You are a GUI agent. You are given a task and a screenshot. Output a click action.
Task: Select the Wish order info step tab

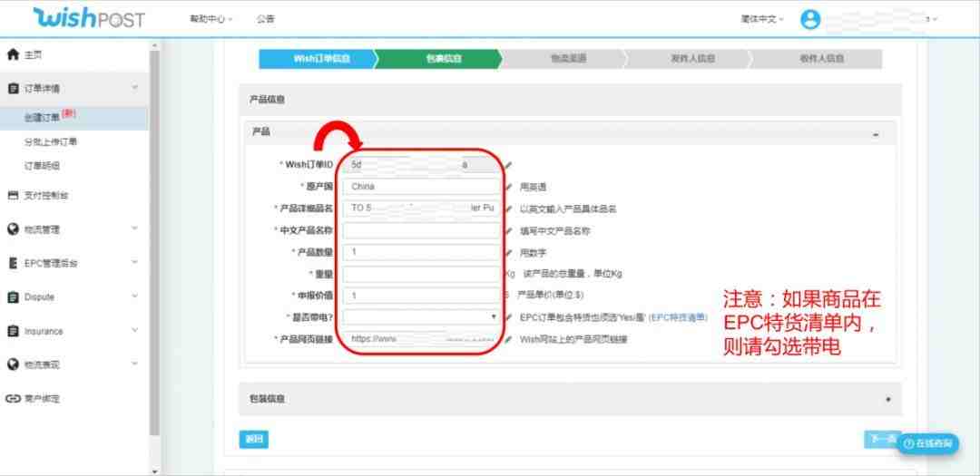point(318,59)
